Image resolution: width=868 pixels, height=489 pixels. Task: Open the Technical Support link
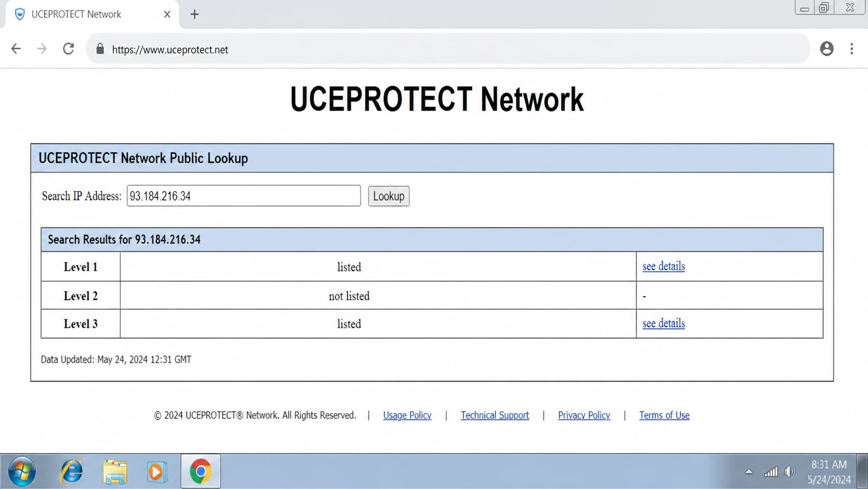pos(495,415)
